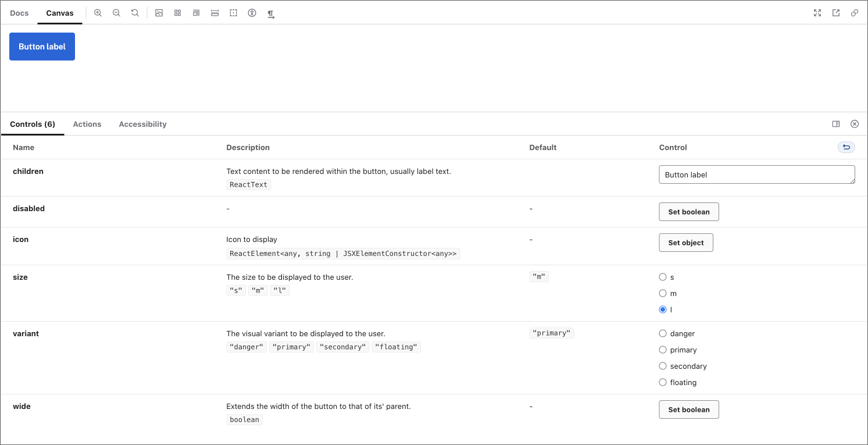Viewport: 868px width, 445px height.
Task: Change the preview background
Action: tap(159, 13)
